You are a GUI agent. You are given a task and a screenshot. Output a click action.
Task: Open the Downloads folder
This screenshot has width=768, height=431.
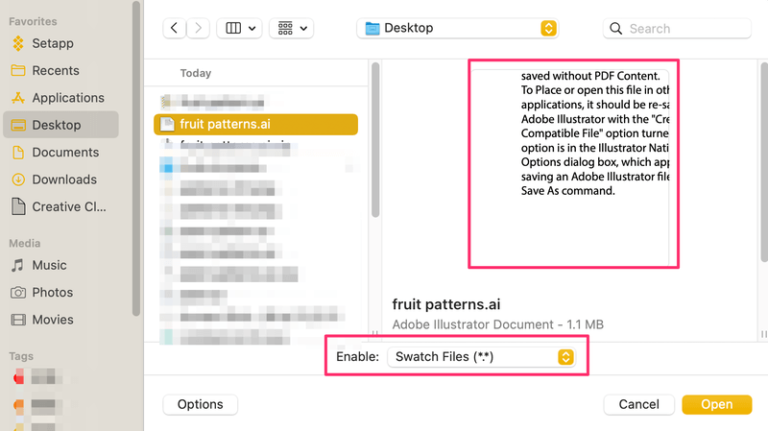(64, 179)
